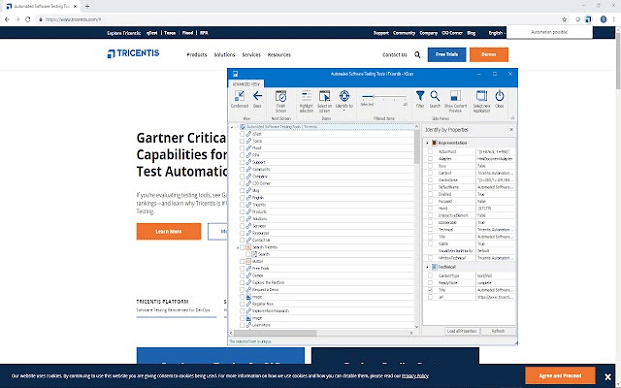Screen dimensions: 621x388
Task: Open the Identify by dropdown
Action: (x=344, y=101)
